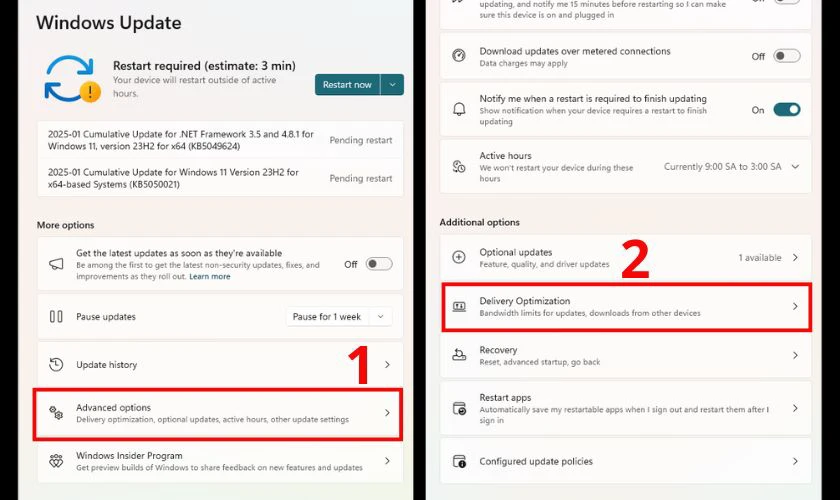Click the Delivery Optimization icon
The height and width of the screenshot is (500, 840).
459,307
